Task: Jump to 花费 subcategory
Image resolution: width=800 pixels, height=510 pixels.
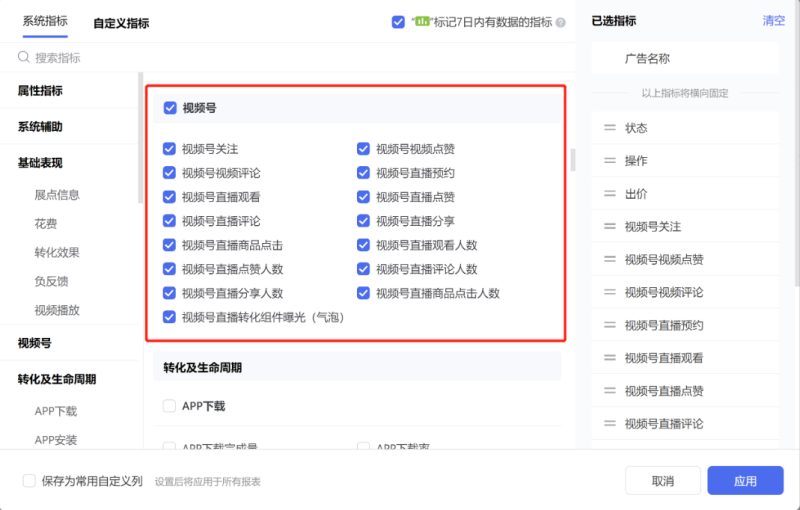Action: pos(46,223)
